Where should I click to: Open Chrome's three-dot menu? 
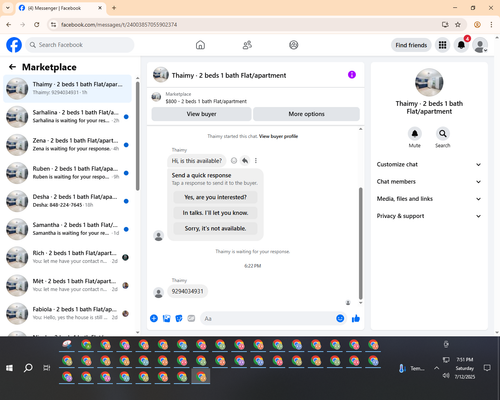coord(491,25)
